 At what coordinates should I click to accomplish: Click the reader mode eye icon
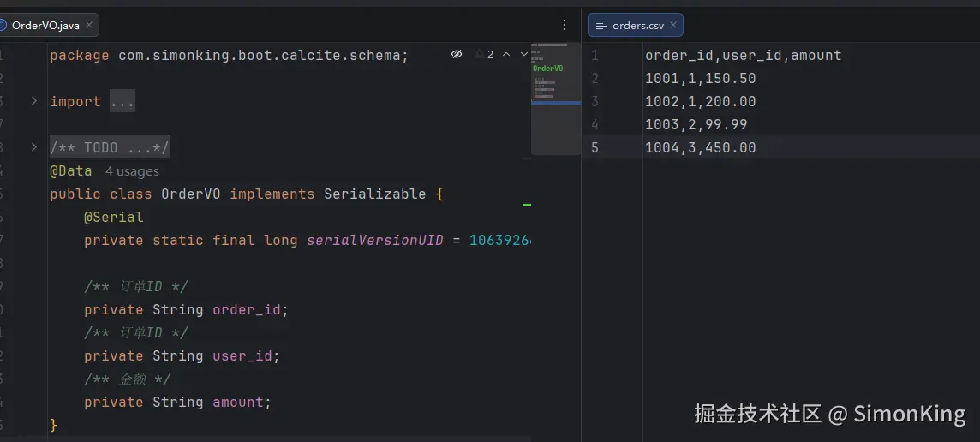coord(457,54)
